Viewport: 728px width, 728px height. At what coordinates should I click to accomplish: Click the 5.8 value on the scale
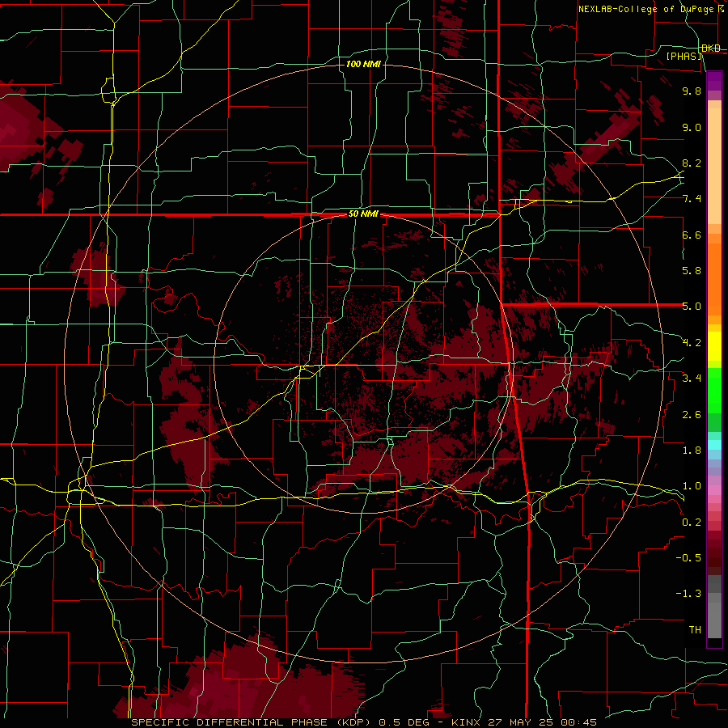click(x=692, y=271)
